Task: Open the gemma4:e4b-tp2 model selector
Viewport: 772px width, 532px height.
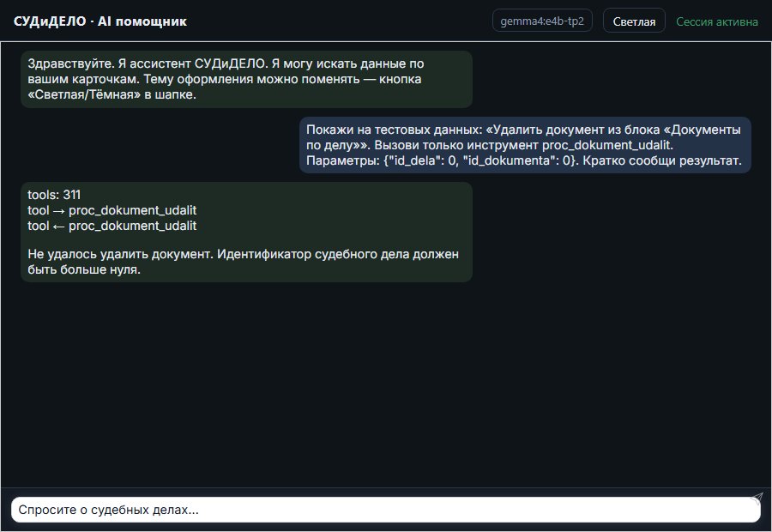Action: pyautogui.click(x=542, y=21)
